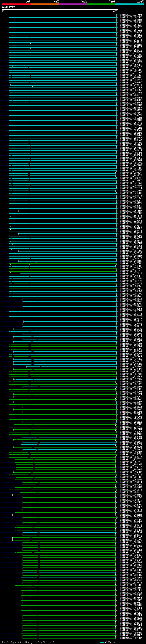Click the red segment of the identity legend

click(x=16, y=4)
